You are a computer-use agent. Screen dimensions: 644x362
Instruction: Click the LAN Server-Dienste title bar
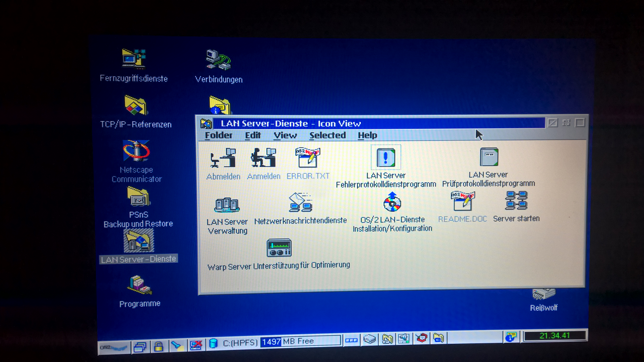coord(379,123)
